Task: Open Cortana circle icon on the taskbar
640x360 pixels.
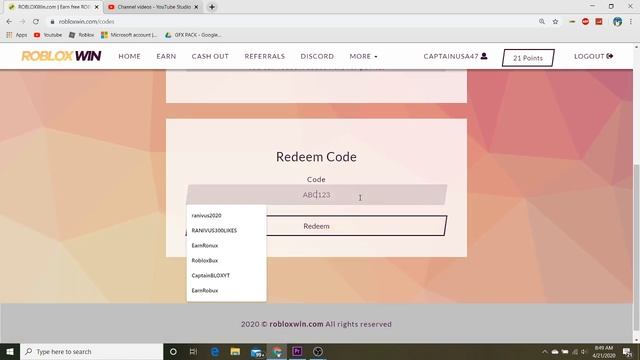Action: pyautogui.click(x=173, y=351)
